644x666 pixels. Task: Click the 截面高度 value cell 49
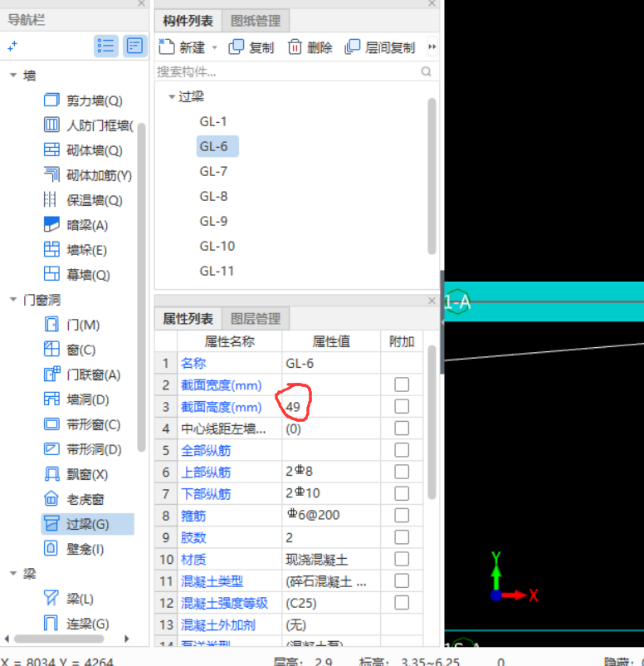pyautogui.click(x=331, y=407)
